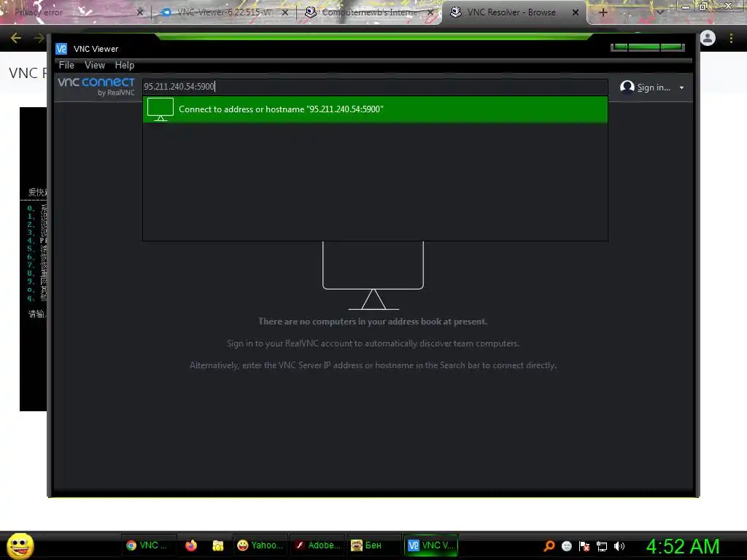Close the Computernewb's Internet browser tab
This screenshot has height=560, width=747.
[x=430, y=12]
